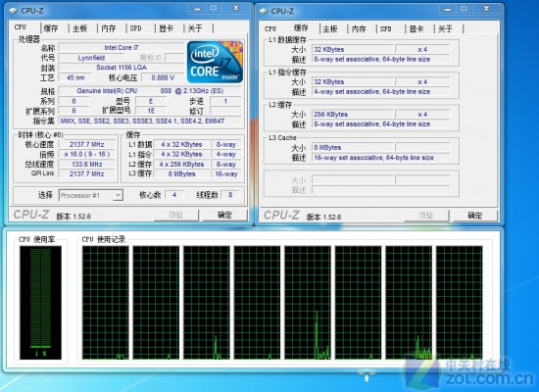
Task: Click the 效验 button in left CPU-Z window
Action: click(x=176, y=216)
